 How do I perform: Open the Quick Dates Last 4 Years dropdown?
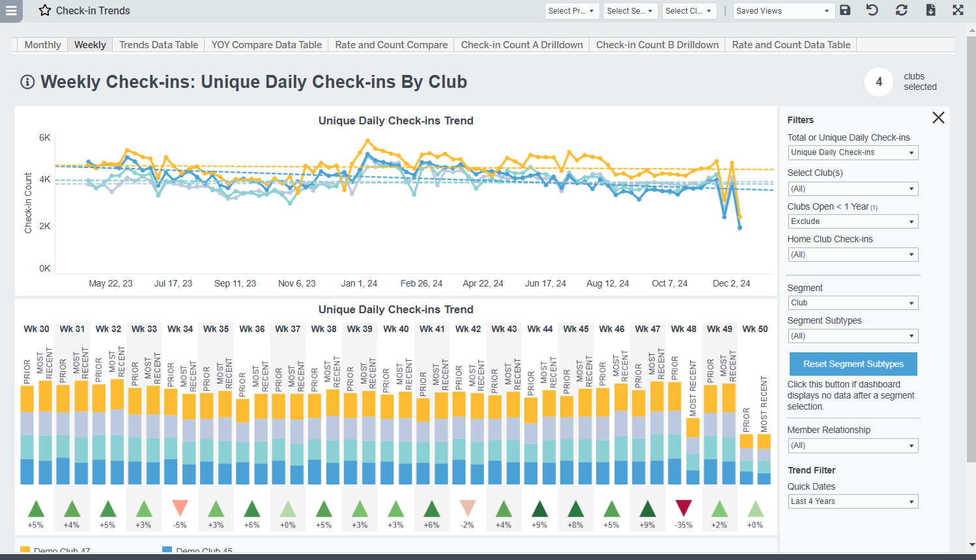(x=853, y=501)
